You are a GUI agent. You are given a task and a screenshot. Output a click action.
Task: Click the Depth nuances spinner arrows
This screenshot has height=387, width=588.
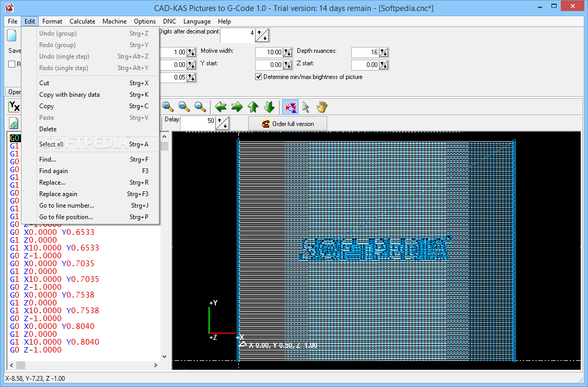click(384, 52)
